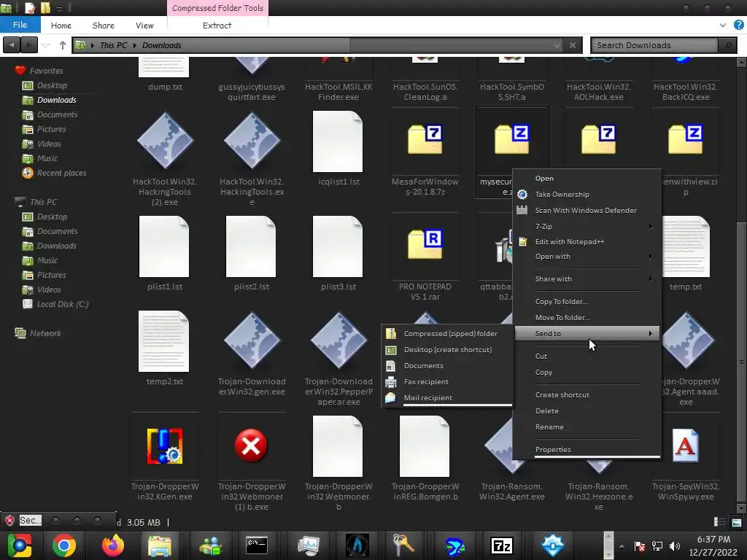Open the File ribbon tab
This screenshot has width=747, height=560.
click(x=20, y=25)
